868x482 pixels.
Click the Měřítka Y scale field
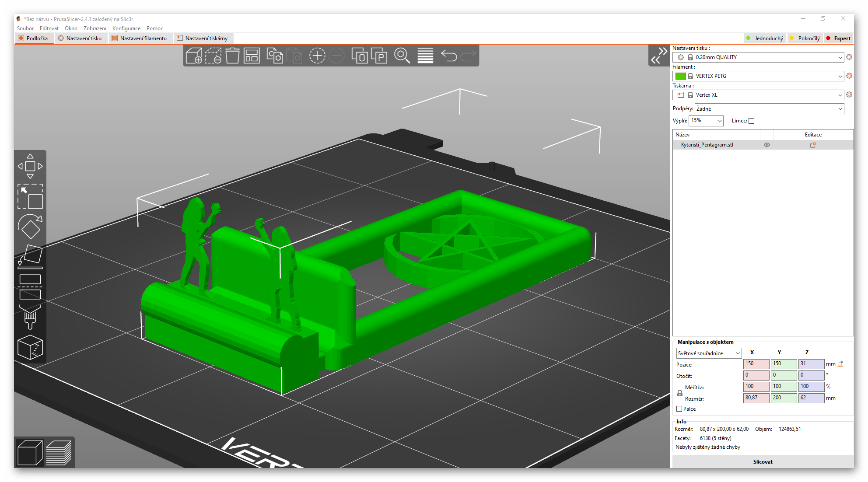click(784, 386)
